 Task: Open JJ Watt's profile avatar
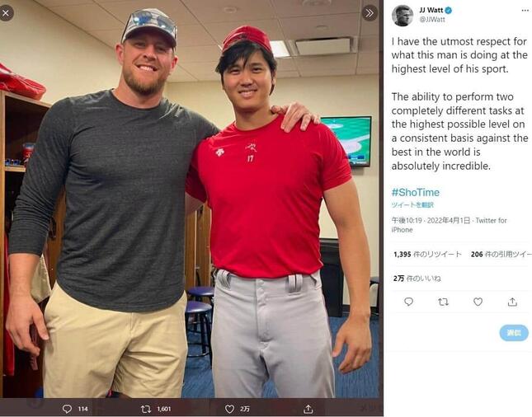click(x=402, y=15)
